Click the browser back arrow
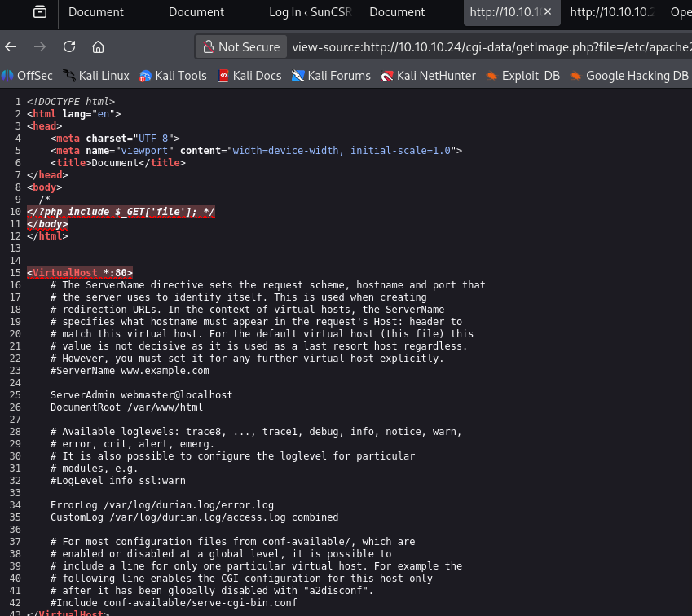This screenshot has width=692, height=616. [x=11, y=46]
